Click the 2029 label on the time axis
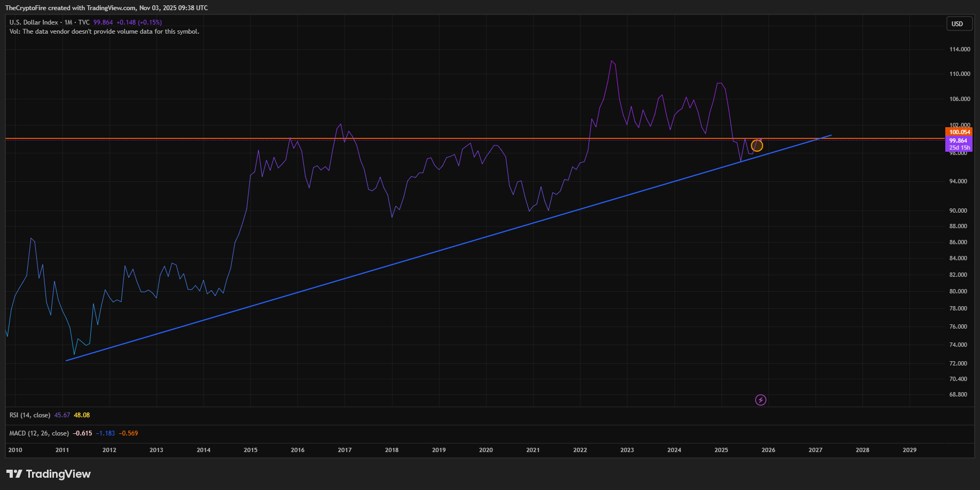The width and height of the screenshot is (980, 490). click(910, 450)
